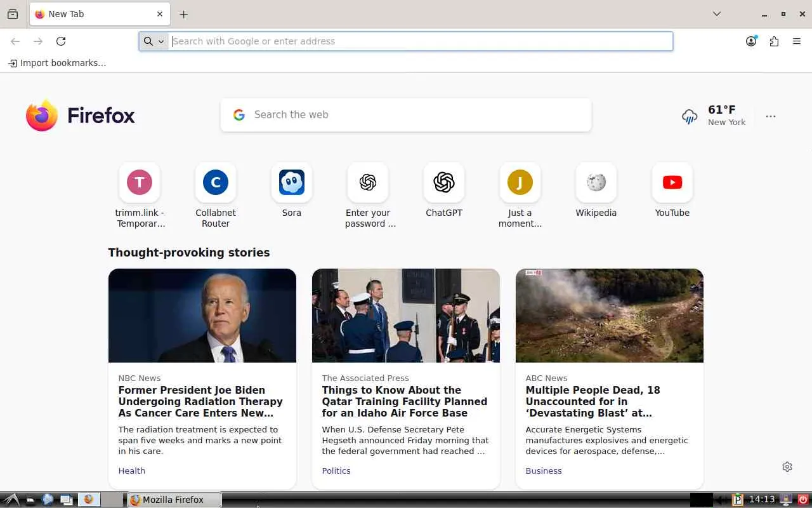Select the New Tab browser tab
The height and width of the screenshot is (508, 812).
click(x=98, y=14)
